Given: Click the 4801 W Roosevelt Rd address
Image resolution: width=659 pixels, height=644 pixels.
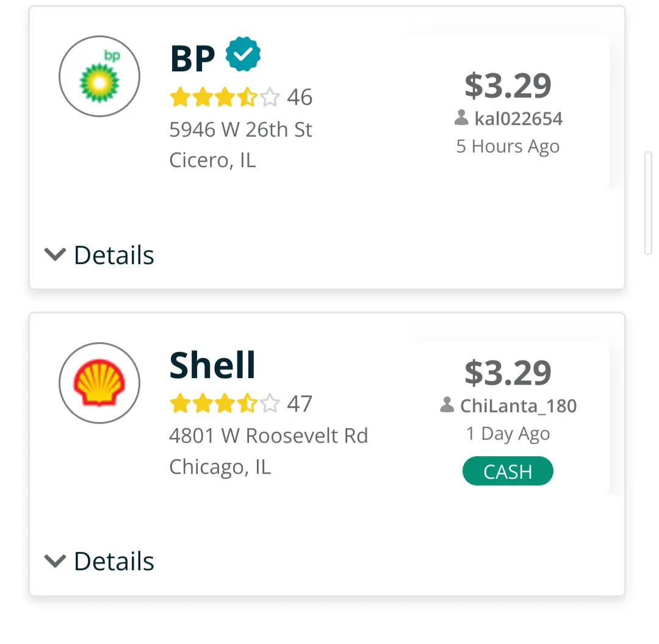Looking at the screenshot, I should pos(268,436).
